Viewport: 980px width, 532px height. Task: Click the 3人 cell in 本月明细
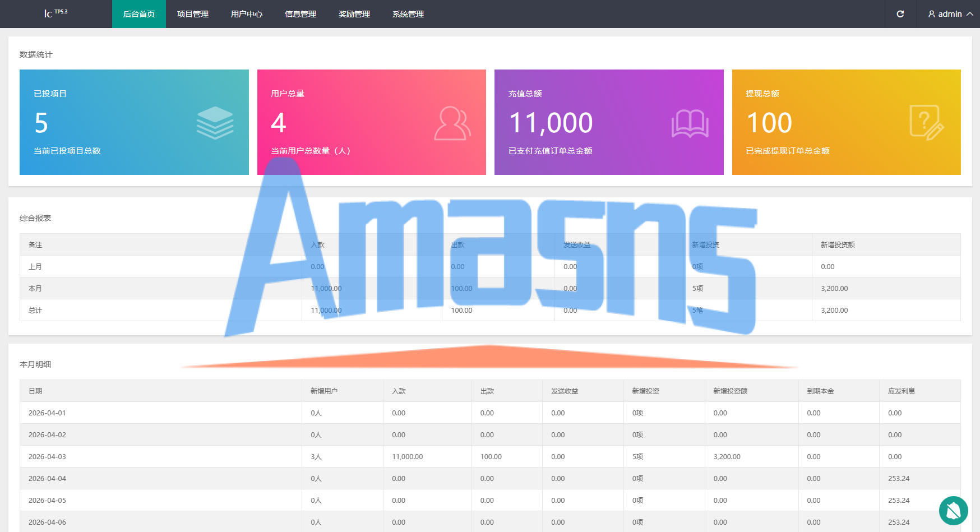point(316,457)
